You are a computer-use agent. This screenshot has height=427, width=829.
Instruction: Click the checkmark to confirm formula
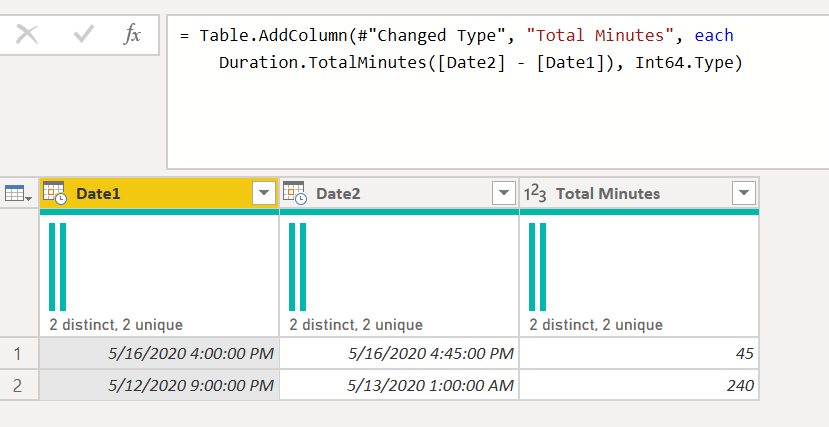[x=84, y=35]
